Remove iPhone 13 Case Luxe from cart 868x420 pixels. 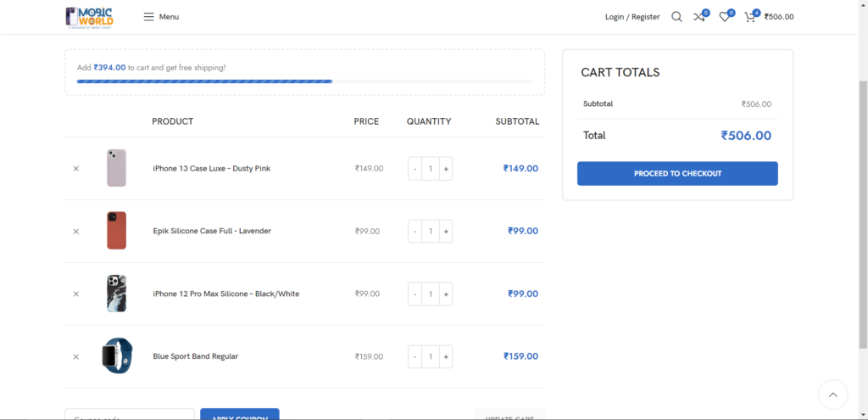pos(76,169)
